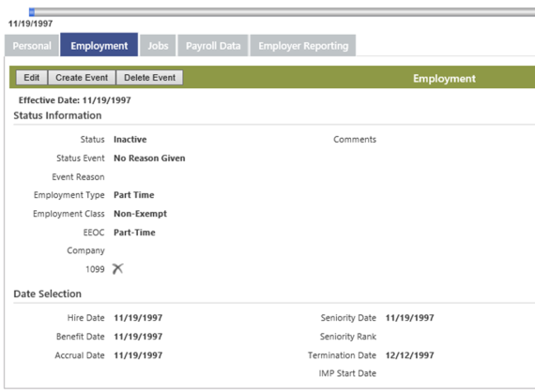Open the Employer Reporting tab
The width and height of the screenshot is (535, 392).
click(303, 46)
